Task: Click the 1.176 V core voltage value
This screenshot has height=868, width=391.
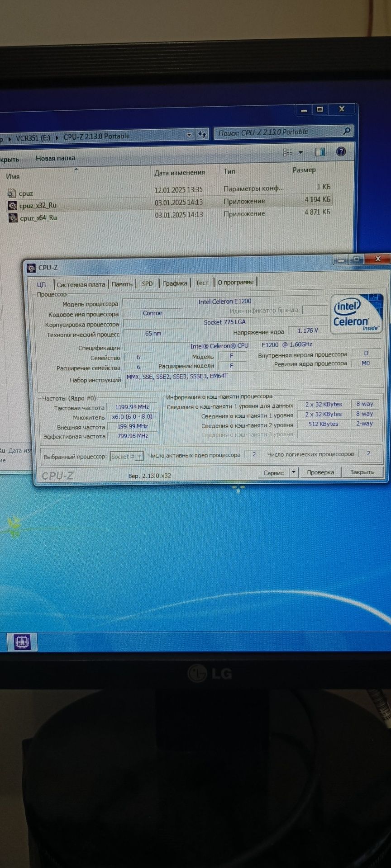Action: pos(308,330)
